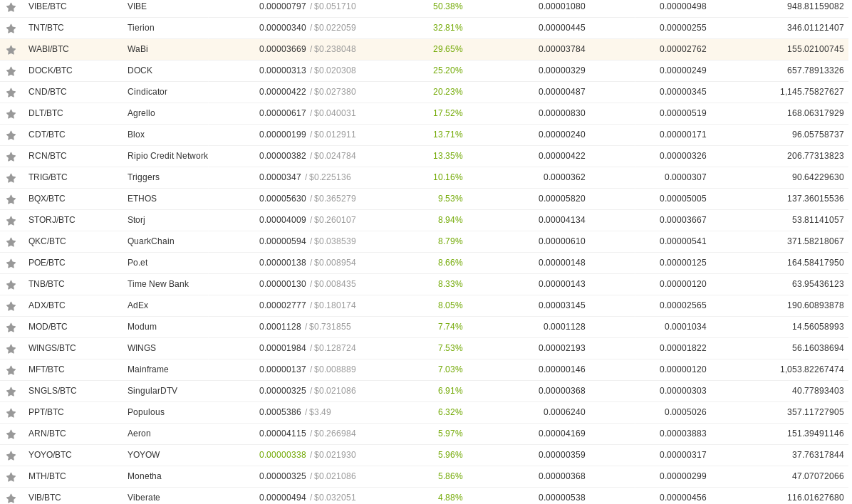This screenshot has width=852, height=504.
Task: Click Aeron 24h low 0.00003883
Action: point(683,434)
